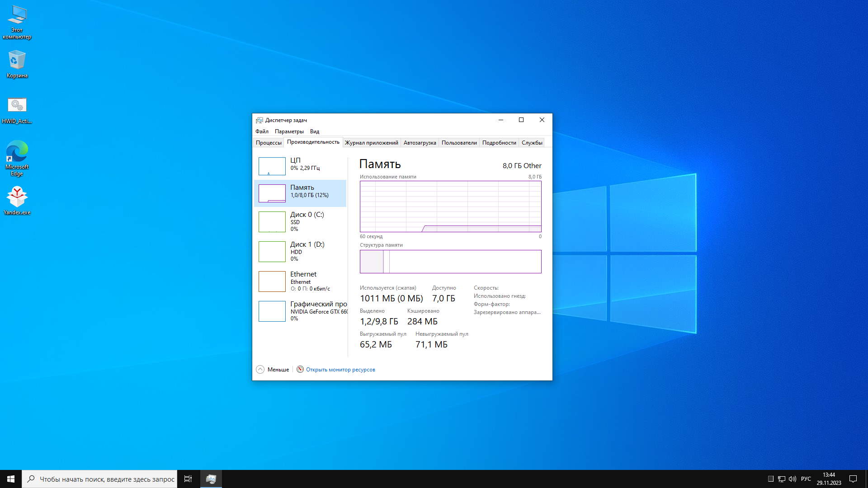
Task: Switch to the Процессы tab
Action: [x=269, y=143]
